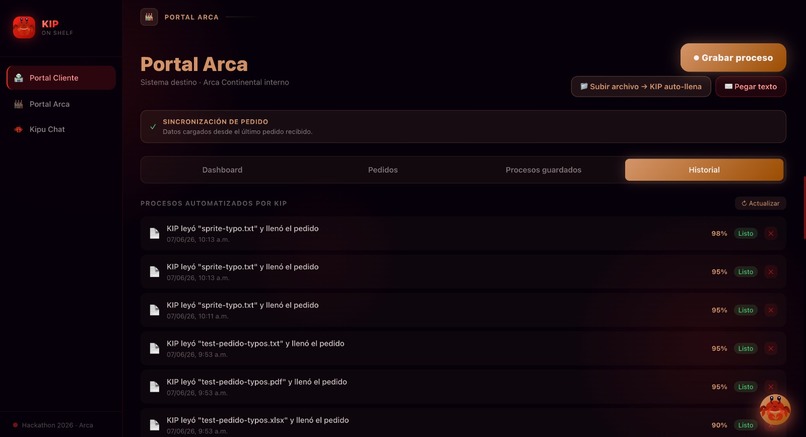Switch to the Procesos guardados tab

tap(543, 170)
